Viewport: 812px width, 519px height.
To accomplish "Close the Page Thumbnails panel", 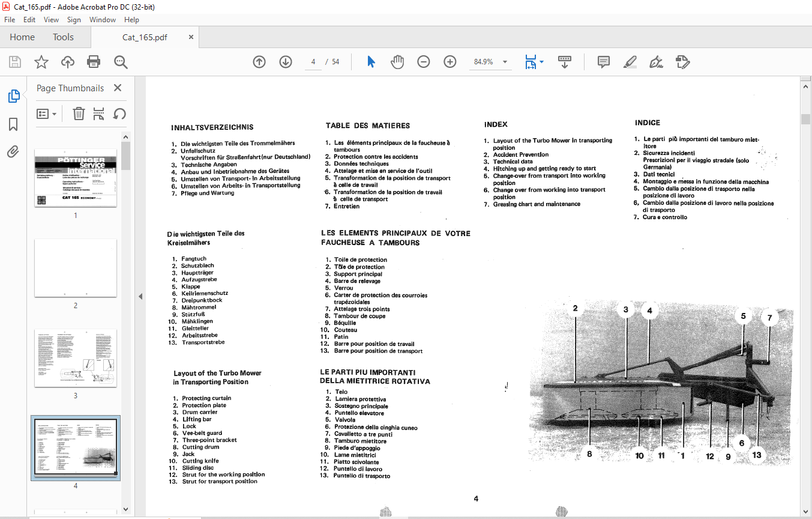I will [118, 88].
